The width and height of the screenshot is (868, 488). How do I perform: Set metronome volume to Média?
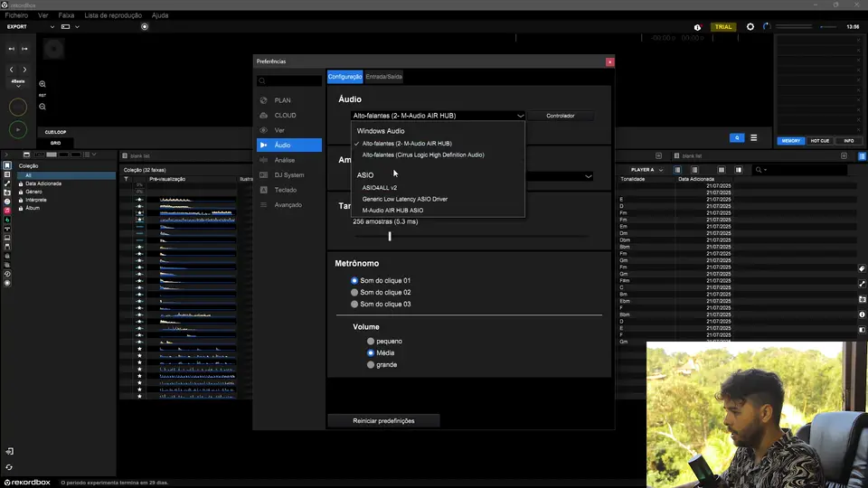[x=371, y=353]
